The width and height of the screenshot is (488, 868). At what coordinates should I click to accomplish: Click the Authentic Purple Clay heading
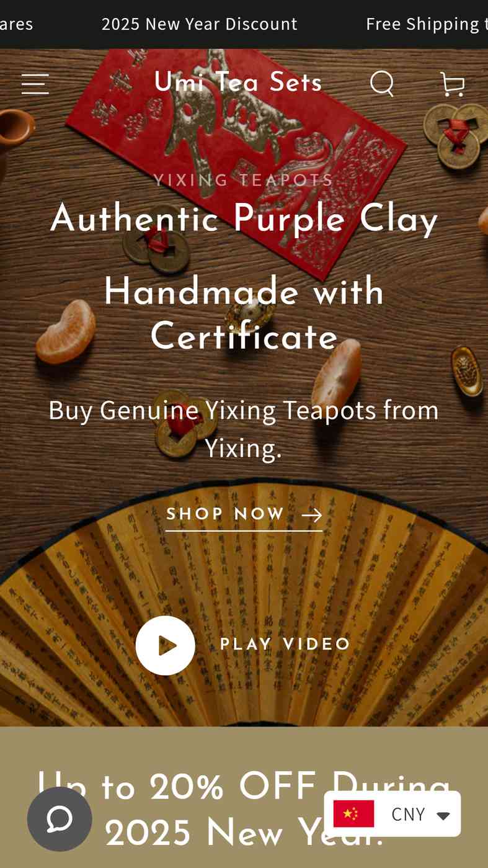click(244, 219)
